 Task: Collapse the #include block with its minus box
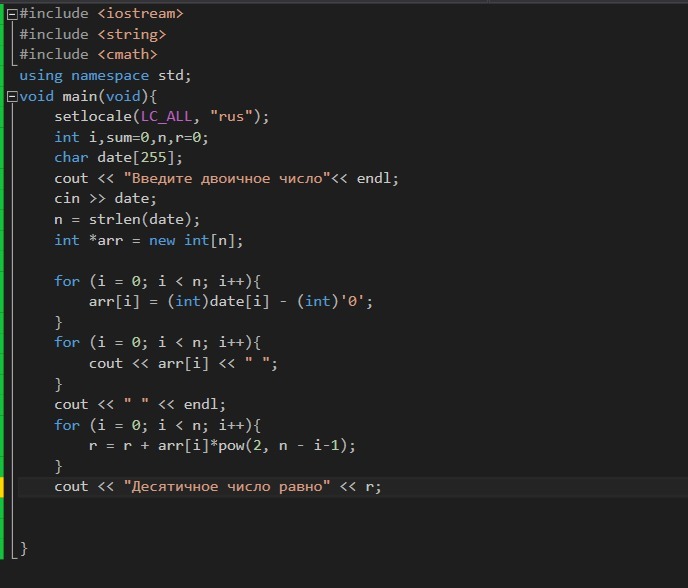click(x=12, y=14)
